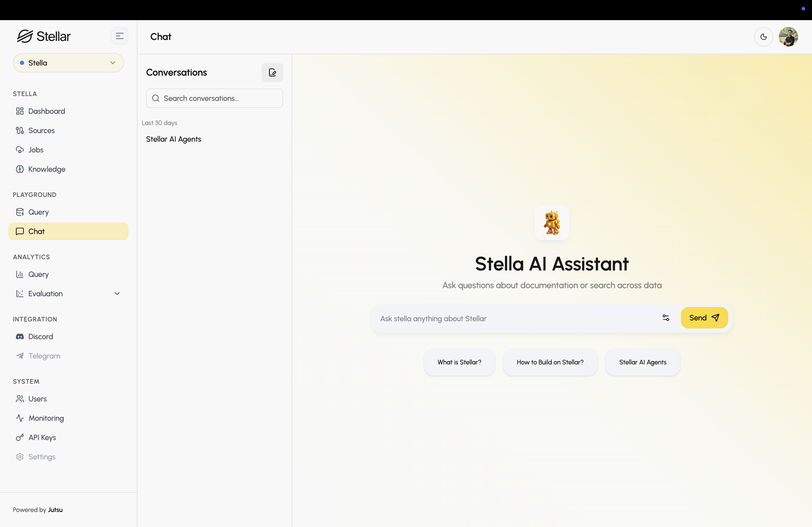812x527 pixels.
Task: Choose the "How to Build on Stellar?" prompt
Action: click(550, 362)
